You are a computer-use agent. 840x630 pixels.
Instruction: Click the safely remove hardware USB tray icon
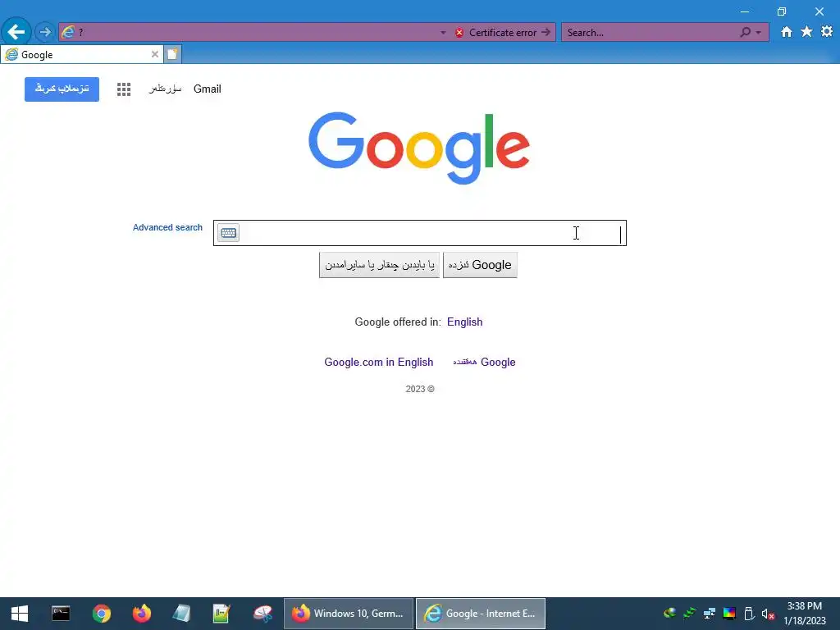click(749, 614)
